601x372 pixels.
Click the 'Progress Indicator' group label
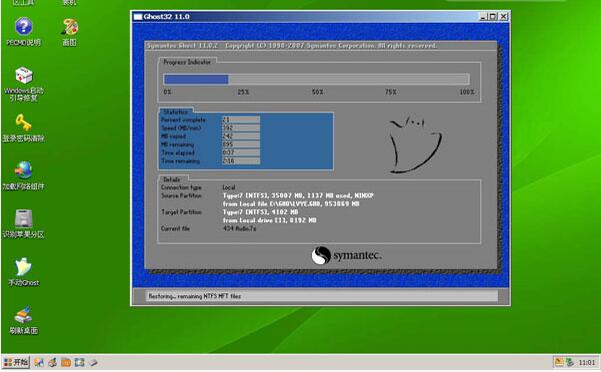click(187, 62)
